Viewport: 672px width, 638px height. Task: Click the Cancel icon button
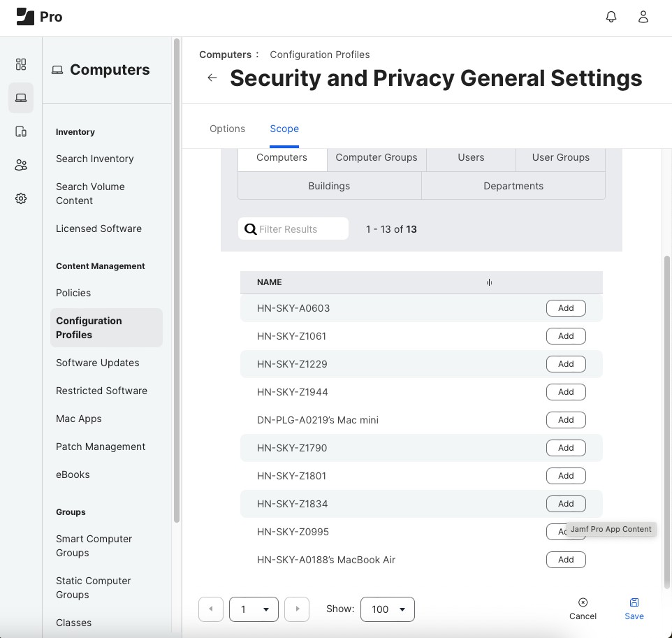[x=583, y=602]
